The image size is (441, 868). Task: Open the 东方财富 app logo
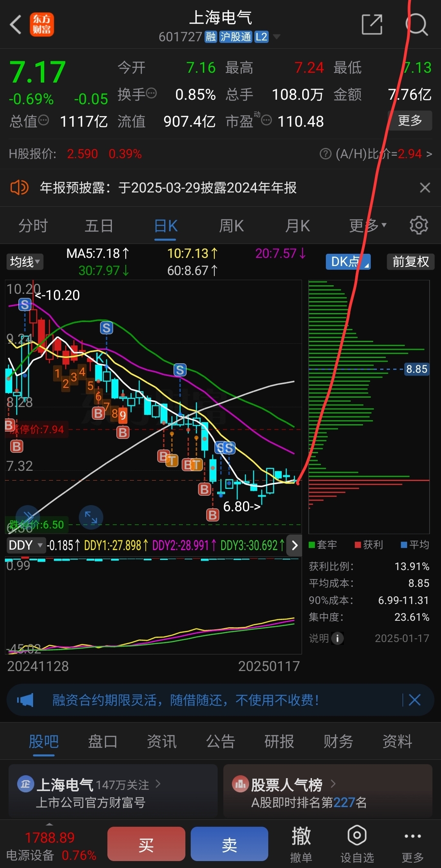[42, 25]
